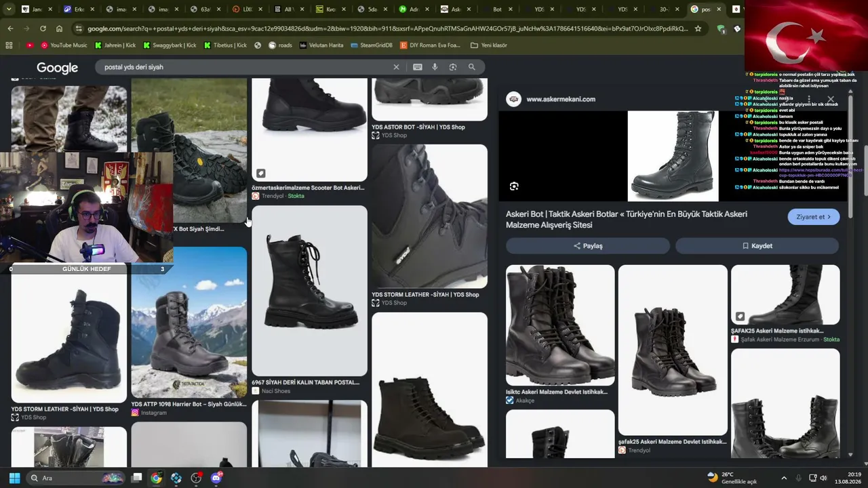Click the Ziyaret et button
Image resolution: width=868 pixels, height=488 pixels.
point(814,217)
